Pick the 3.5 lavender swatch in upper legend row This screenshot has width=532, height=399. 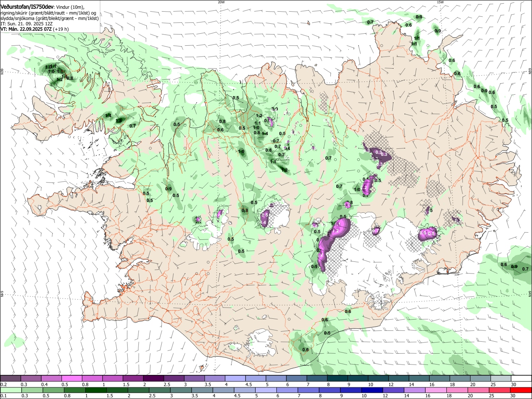(214, 379)
